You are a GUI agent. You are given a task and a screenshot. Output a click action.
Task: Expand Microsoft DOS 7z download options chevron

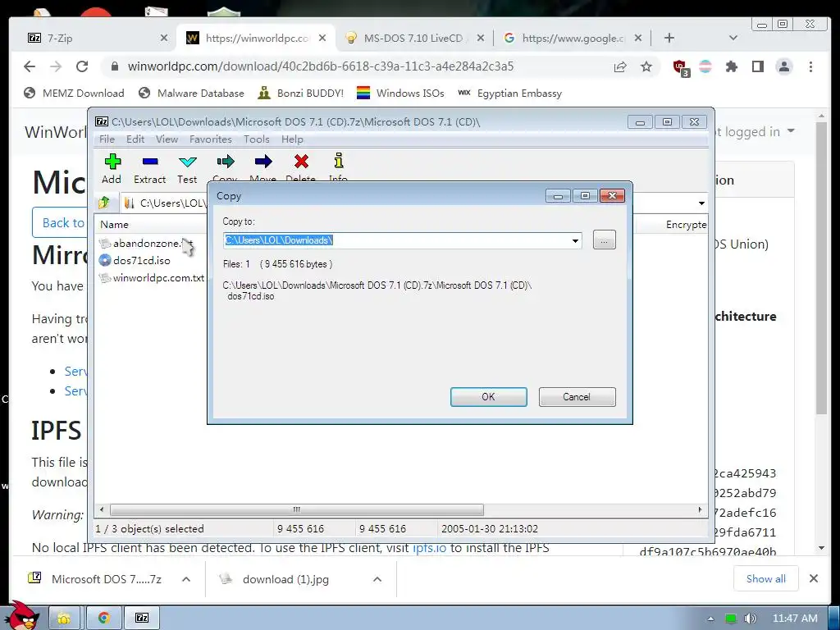click(186, 579)
